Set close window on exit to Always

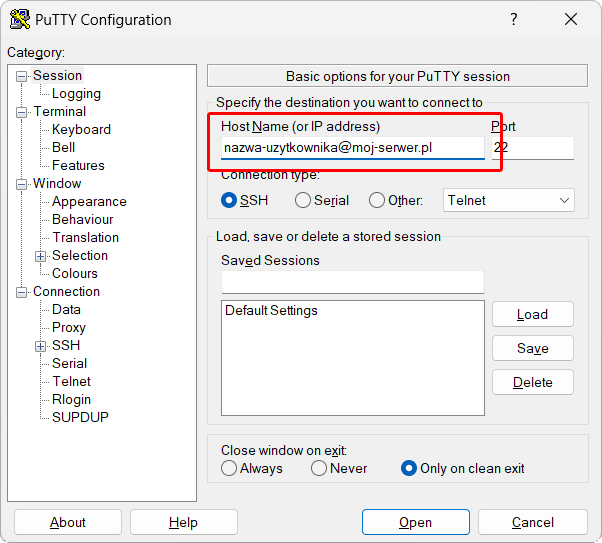click(230, 468)
